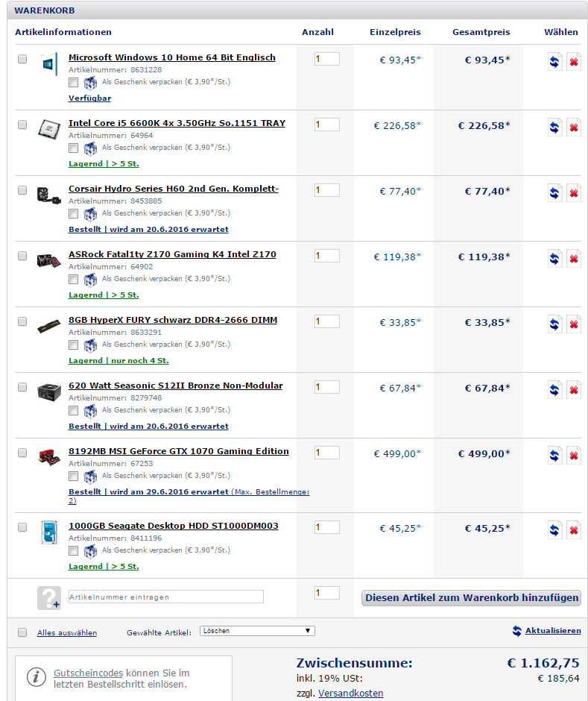Remove Microsoft Windows 10 Home with red X
The width and height of the screenshot is (588, 701).
click(x=574, y=62)
